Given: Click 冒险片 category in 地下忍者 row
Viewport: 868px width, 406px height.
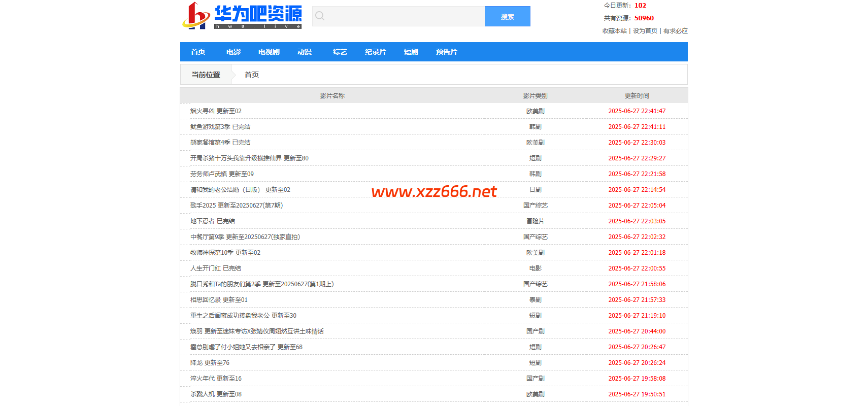Looking at the screenshot, I should [x=536, y=221].
